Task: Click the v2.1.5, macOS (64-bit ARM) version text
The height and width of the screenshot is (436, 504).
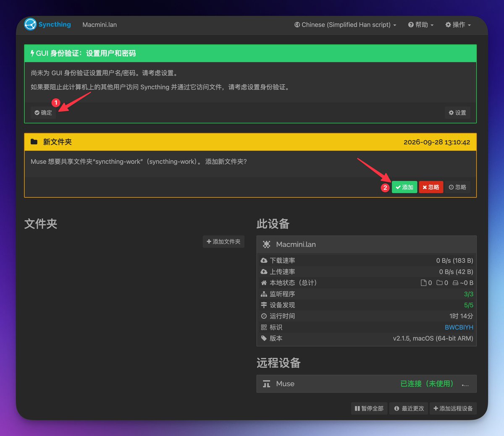Action: pos(433,338)
